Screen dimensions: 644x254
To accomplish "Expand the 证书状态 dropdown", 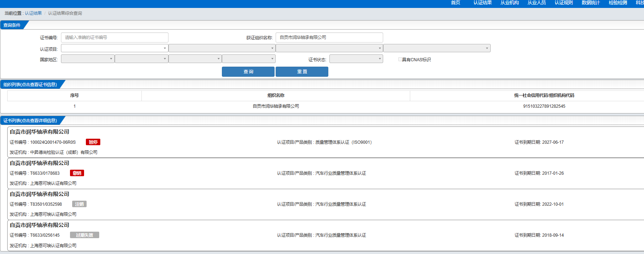I will (356, 59).
